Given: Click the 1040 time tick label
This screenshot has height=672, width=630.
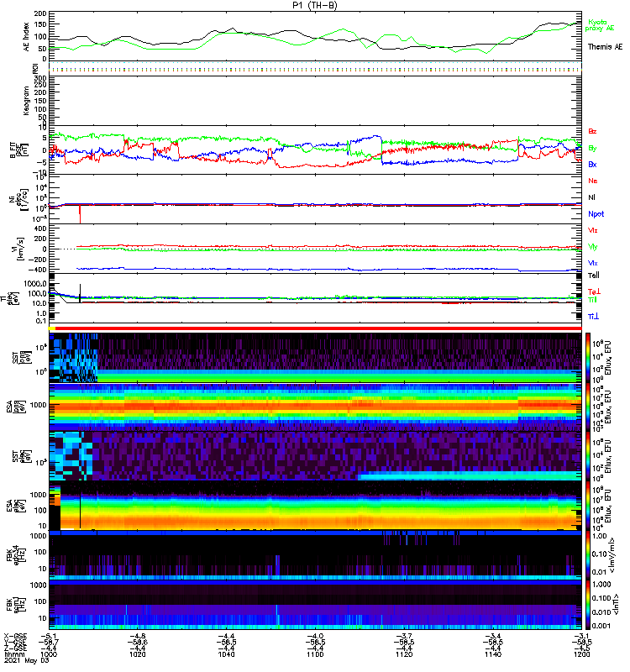Looking at the screenshot, I should pyautogui.click(x=226, y=654).
